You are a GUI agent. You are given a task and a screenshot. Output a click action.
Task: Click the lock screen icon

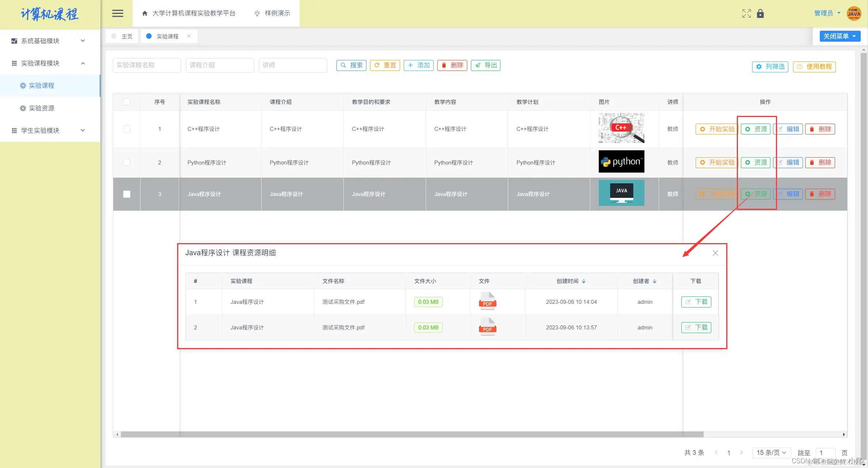point(760,14)
